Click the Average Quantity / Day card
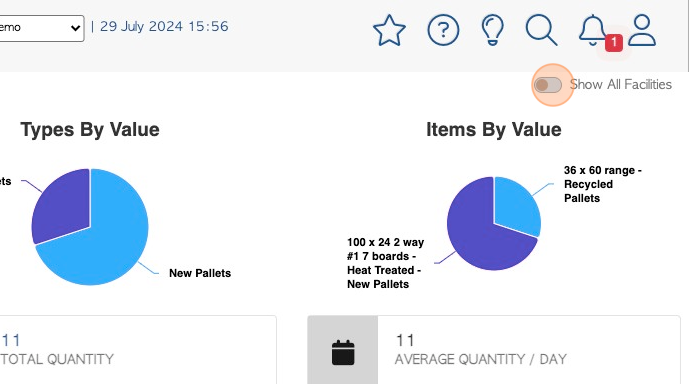Screen dimensions: 689x384 tap(494, 350)
